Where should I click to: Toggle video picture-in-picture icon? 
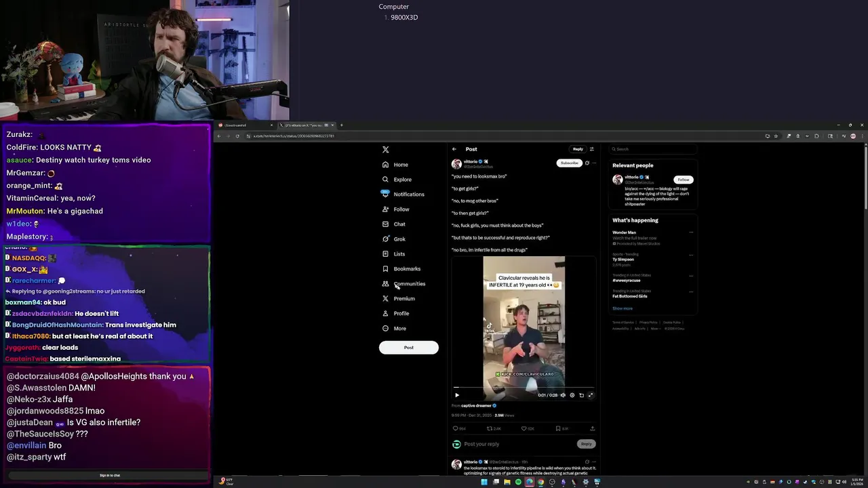coord(581,395)
